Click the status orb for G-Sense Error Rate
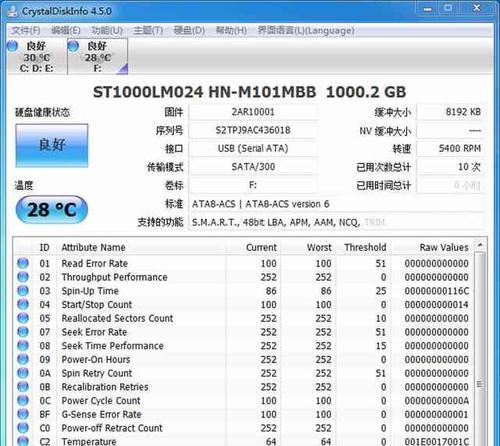500x446 pixels. (23, 414)
